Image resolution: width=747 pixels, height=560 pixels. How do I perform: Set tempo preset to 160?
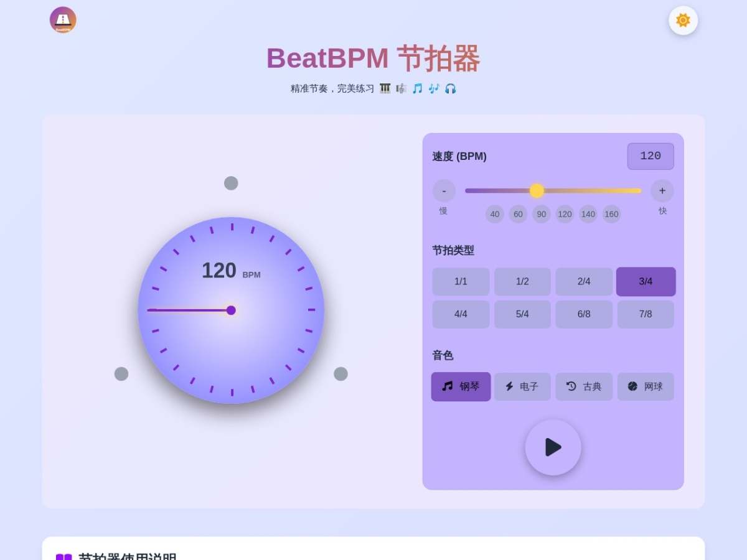(611, 214)
